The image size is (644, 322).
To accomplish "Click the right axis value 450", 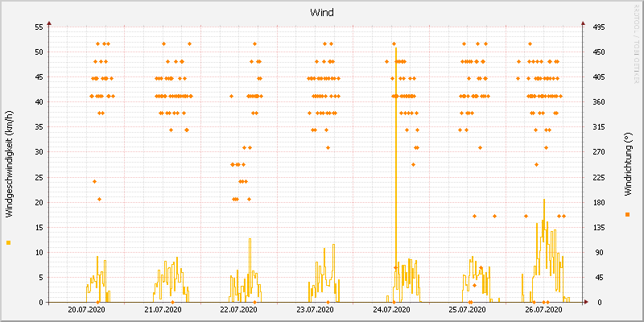I will pyautogui.click(x=599, y=52).
